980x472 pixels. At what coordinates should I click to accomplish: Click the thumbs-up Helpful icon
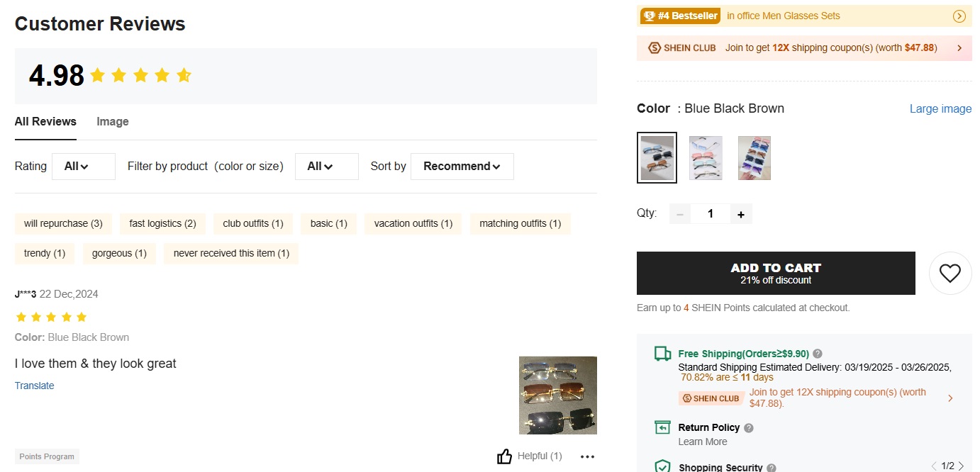504,456
